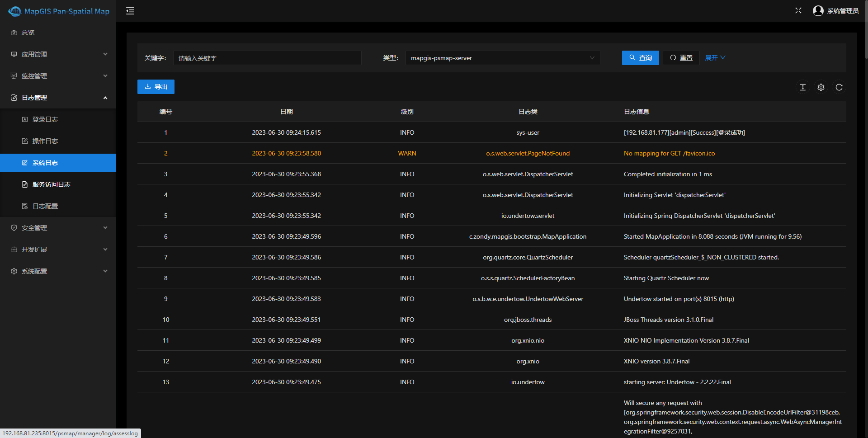Click o.s.s.quartz.SchedulerFactoryBean cell
868x438 pixels.
(x=528, y=278)
